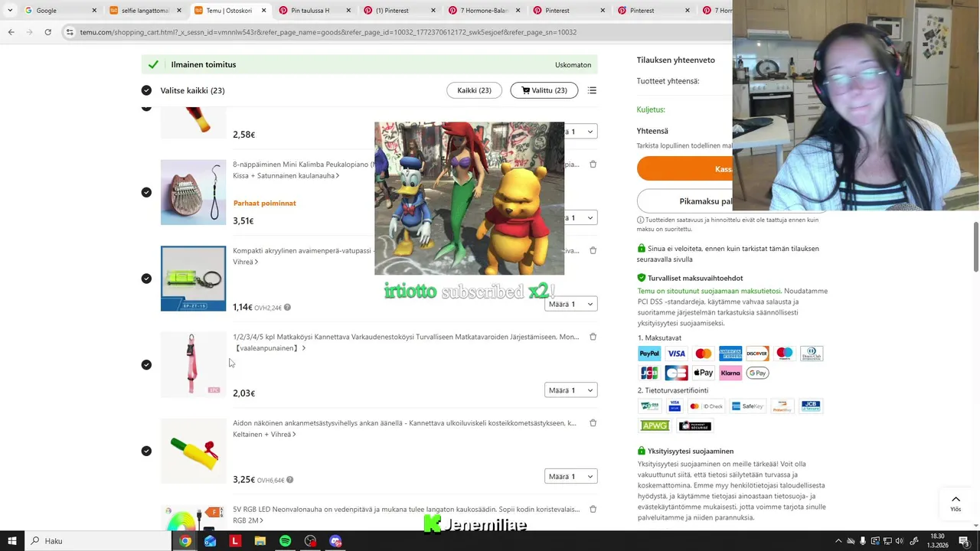Open the Windows Start menu
This screenshot has height=551, width=980.
click(x=11, y=541)
